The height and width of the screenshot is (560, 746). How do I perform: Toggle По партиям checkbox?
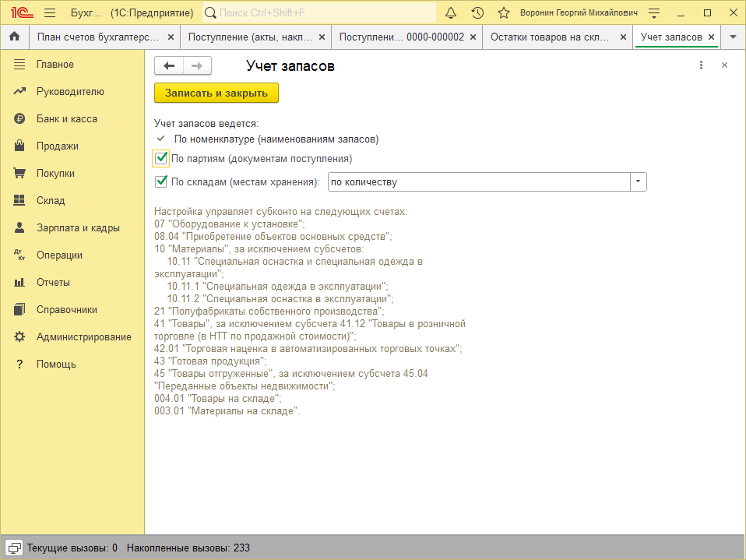[x=161, y=158]
